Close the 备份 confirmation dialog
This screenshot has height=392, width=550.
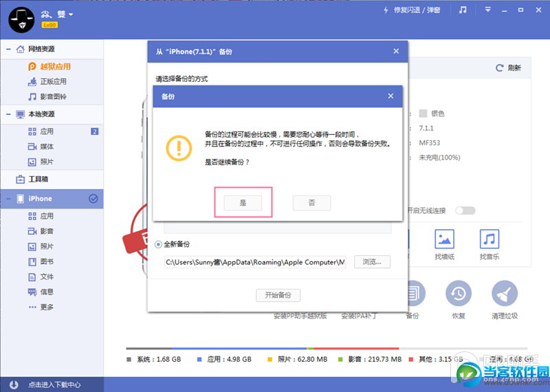coord(390,96)
